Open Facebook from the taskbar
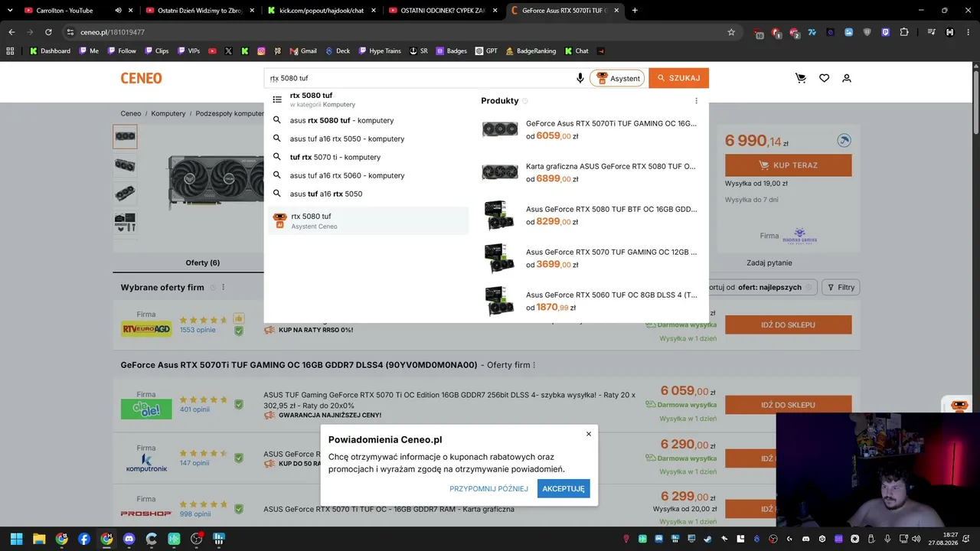 [x=84, y=539]
